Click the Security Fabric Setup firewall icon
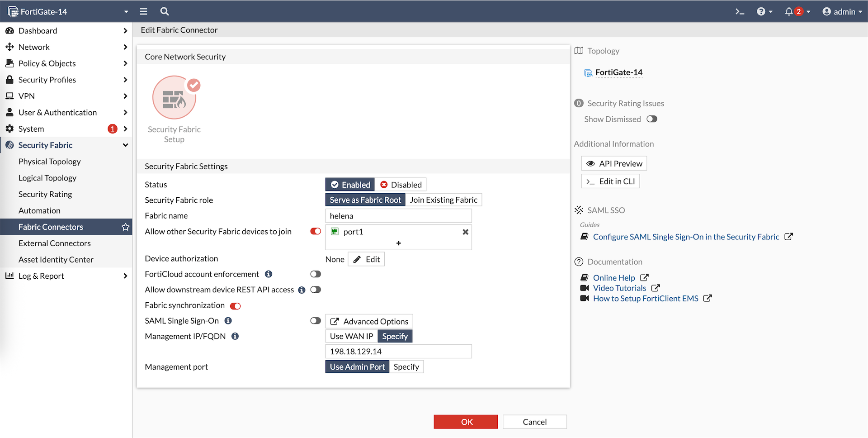Image resolution: width=868 pixels, height=438 pixels. [x=175, y=98]
